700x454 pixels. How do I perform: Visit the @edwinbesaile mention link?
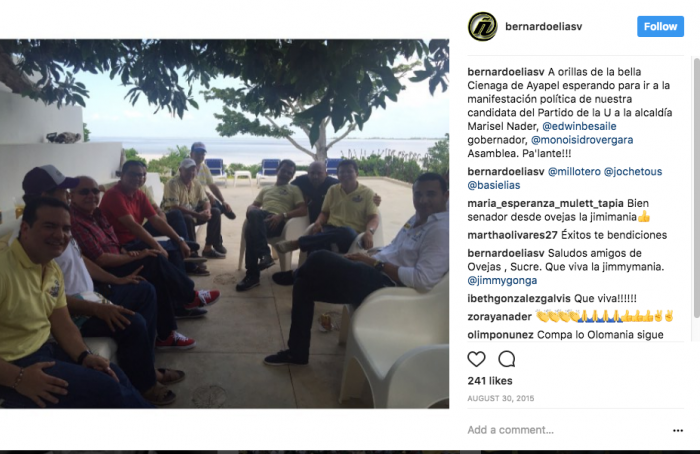579,126
